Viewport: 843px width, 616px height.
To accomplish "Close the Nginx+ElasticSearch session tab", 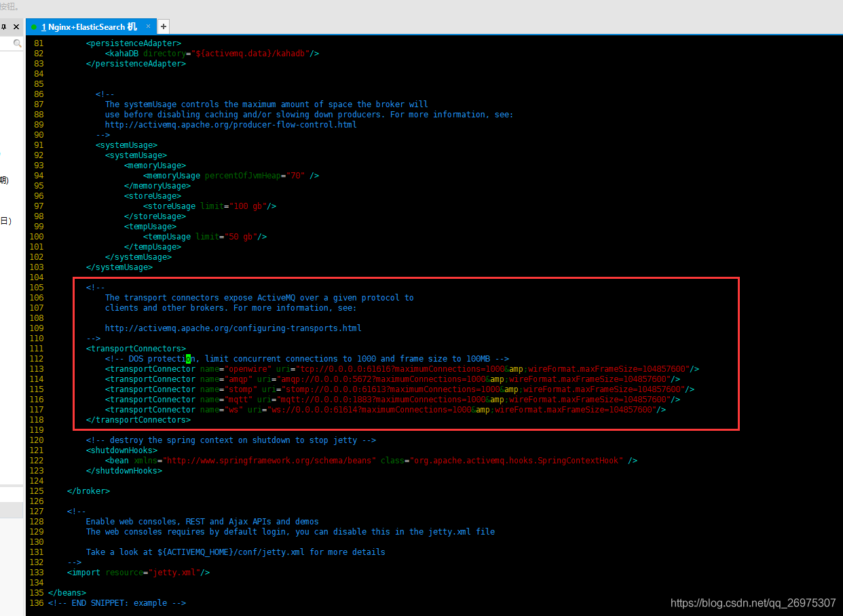I will click(149, 26).
